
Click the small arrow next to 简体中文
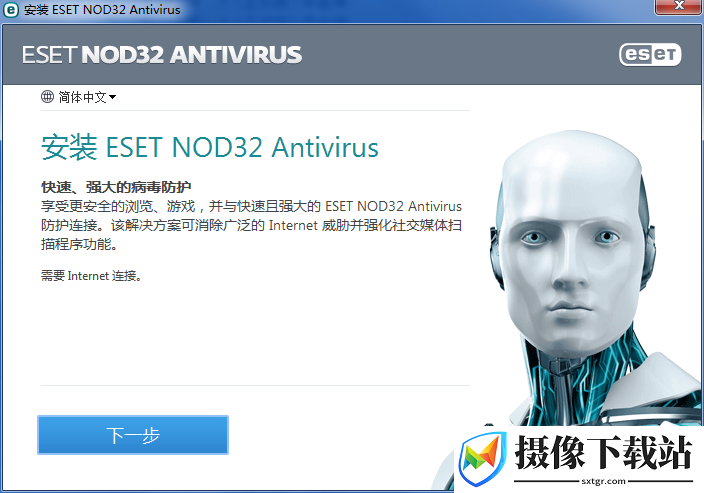point(113,97)
